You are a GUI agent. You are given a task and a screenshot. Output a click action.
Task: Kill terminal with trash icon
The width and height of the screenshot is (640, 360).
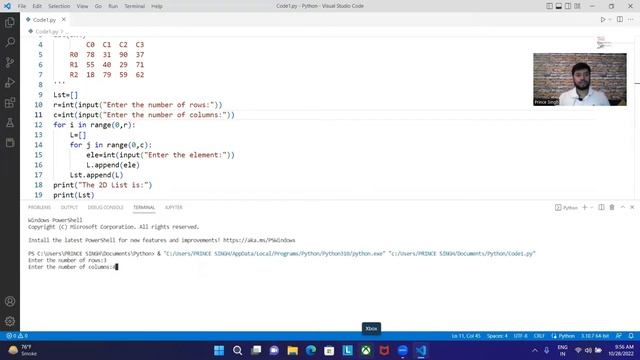tap(612, 207)
